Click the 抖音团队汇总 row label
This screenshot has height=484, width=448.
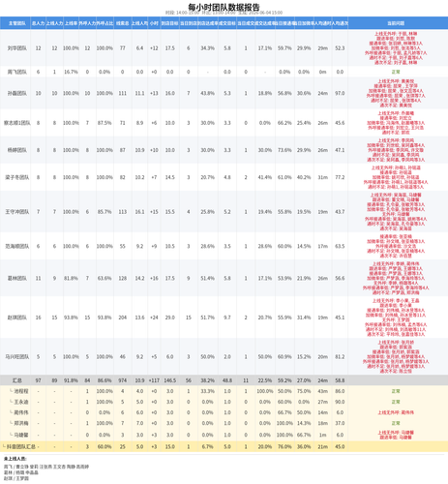click(x=21, y=446)
